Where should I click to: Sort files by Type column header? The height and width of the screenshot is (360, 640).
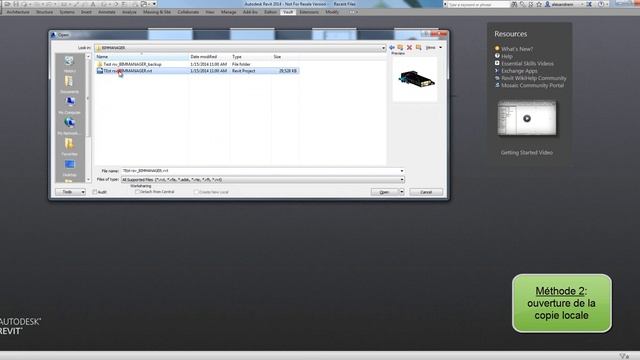pyautogui.click(x=251, y=57)
